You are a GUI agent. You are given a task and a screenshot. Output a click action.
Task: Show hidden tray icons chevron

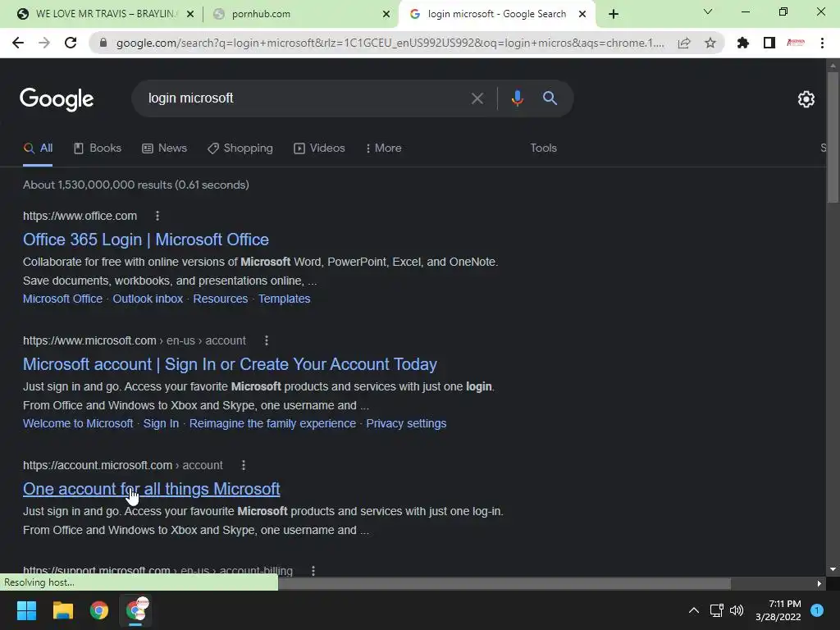tap(694, 610)
